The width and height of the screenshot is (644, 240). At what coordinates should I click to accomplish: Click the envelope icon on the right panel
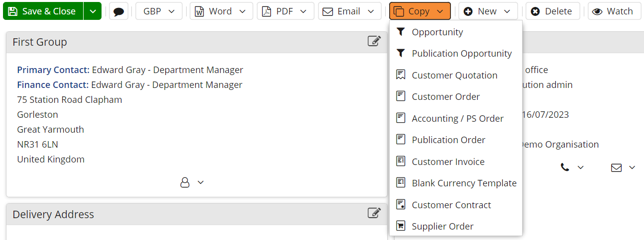(616, 167)
